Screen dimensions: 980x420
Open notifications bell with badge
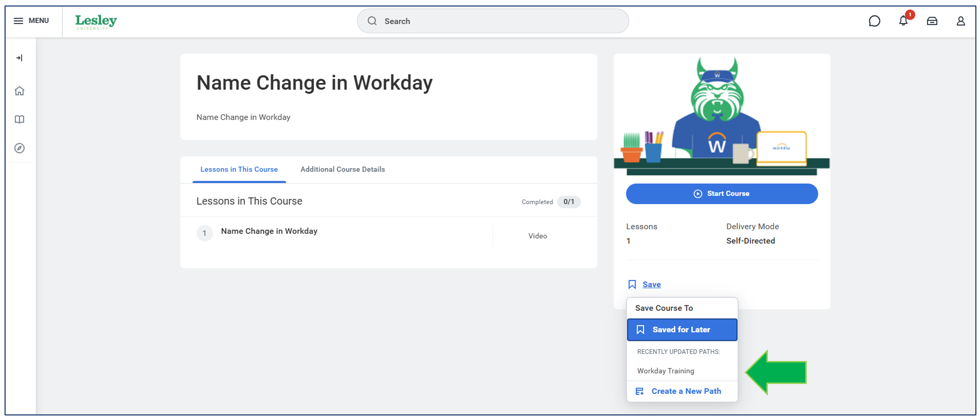[x=904, y=20]
